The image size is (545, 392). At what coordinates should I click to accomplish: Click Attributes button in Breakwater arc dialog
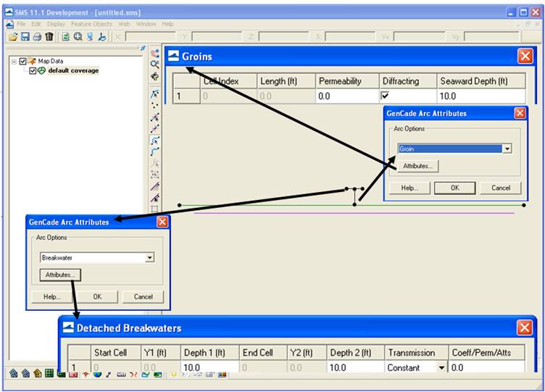tap(60, 275)
